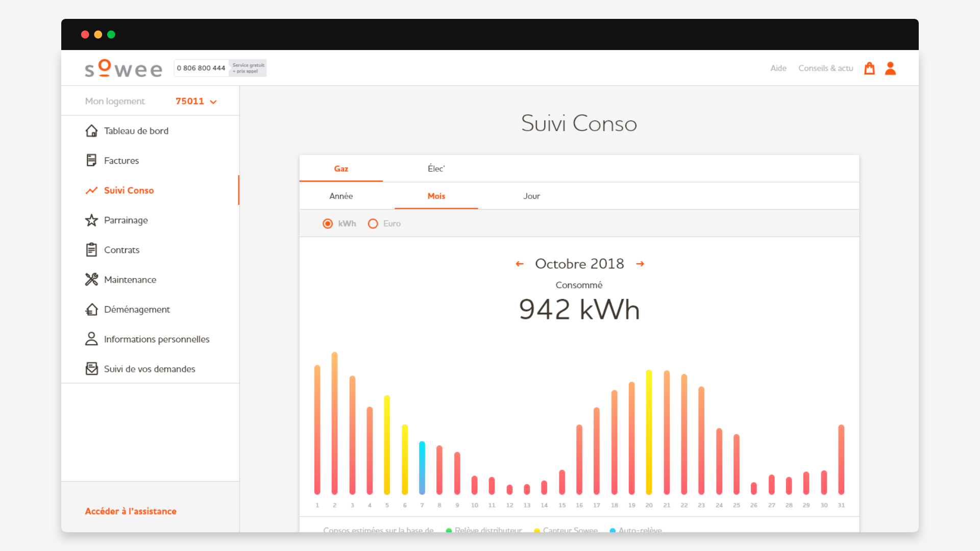Open the account profile icon
Image resolution: width=980 pixels, height=551 pixels.
tap(890, 68)
